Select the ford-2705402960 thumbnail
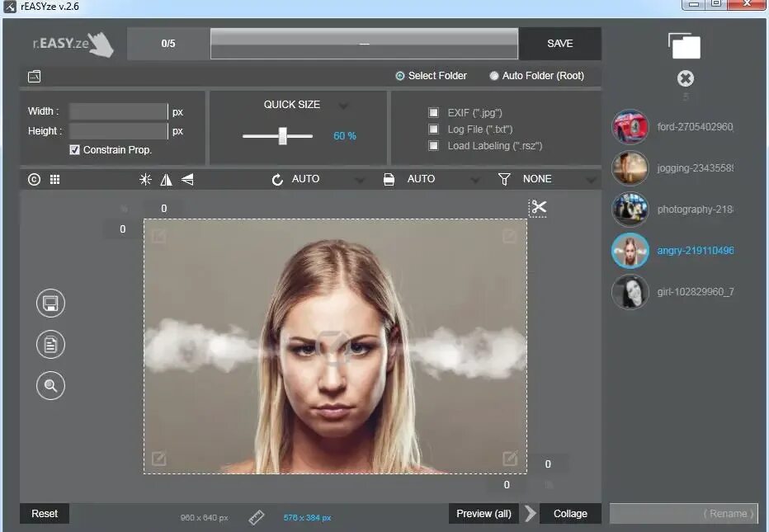The height and width of the screenshot is (532, 769). pyautogui.click(x=630, y=126)
